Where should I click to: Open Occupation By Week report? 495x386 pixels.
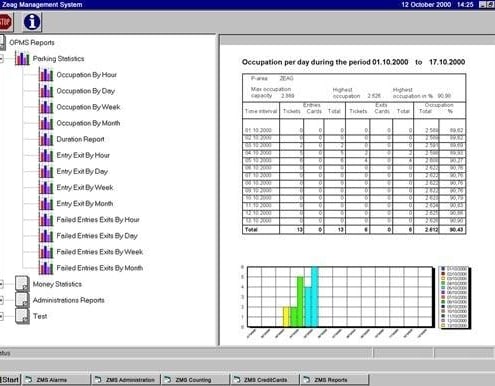[x=88, y=107]
